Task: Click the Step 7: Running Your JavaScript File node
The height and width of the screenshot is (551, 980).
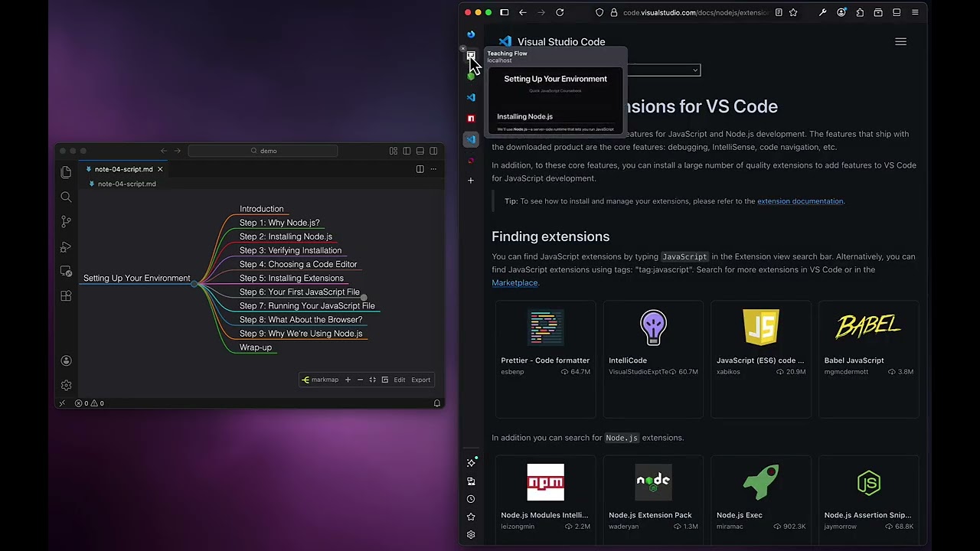Action: [307, 305]
